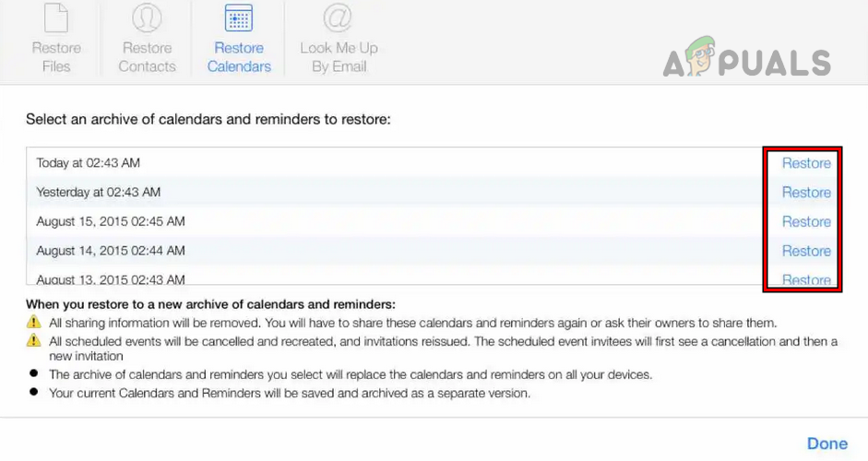Click the Appuals watermark logo
Image resolution: width=868 pixels, height=461 pixels.
pos(746,61)
